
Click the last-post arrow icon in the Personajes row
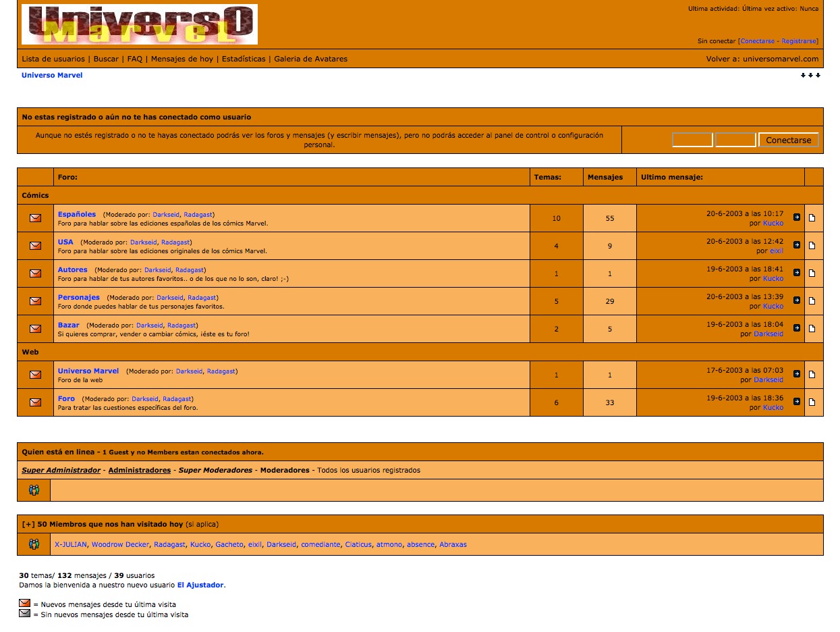796,300
